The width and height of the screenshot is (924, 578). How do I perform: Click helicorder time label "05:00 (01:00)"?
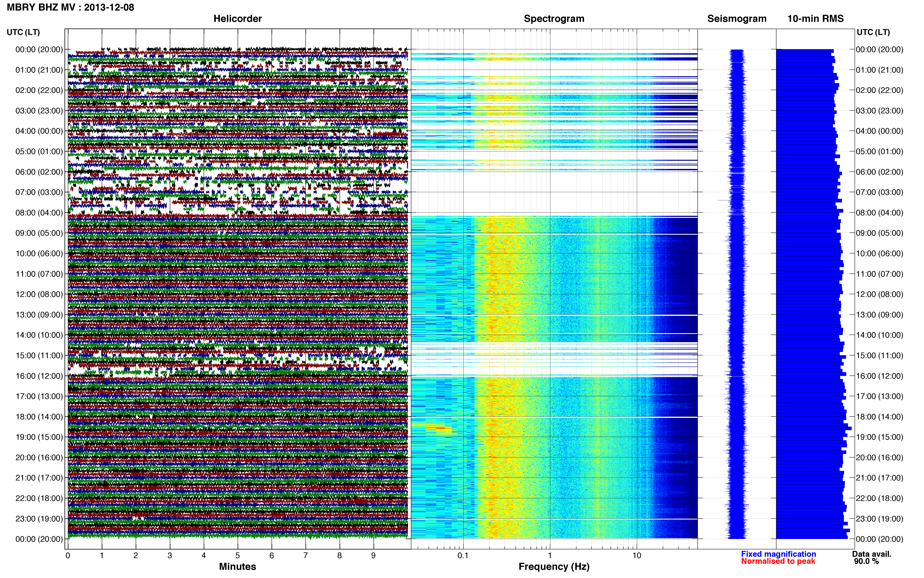click(x=39, y=151)
